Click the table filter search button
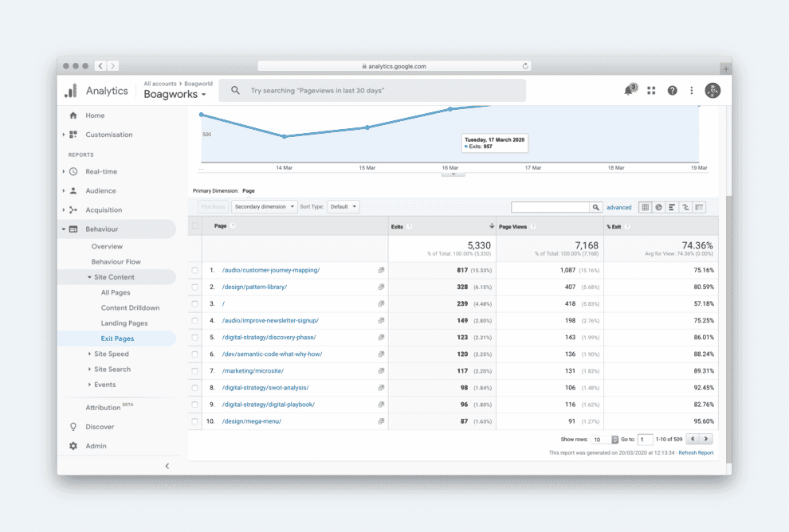The width and height of the screenshot is (789, 532). pyautogui.click(x=596, y=207)
